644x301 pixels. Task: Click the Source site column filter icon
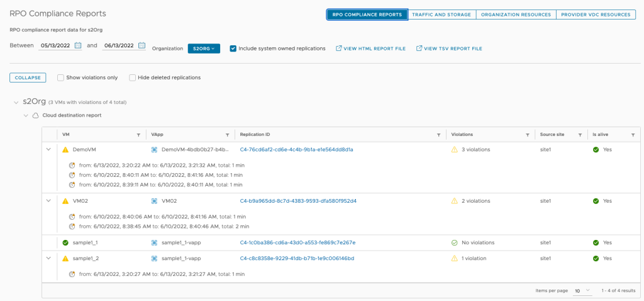coord(579,135)
